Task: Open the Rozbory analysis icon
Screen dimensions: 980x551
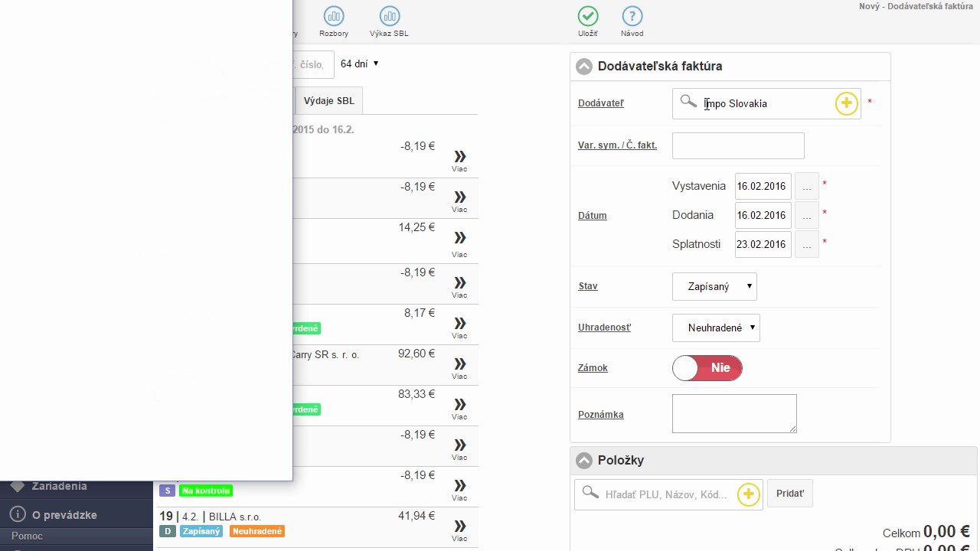Action: point(334,16)
